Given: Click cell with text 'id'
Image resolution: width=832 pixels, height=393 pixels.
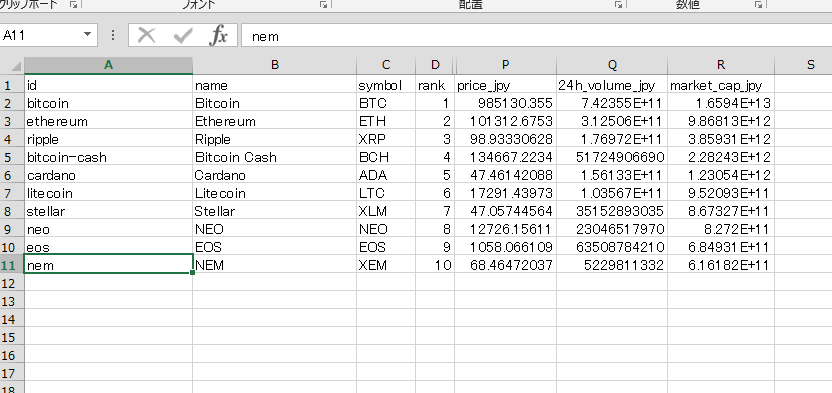Looking at the screenshot, I should click(108, 85).
